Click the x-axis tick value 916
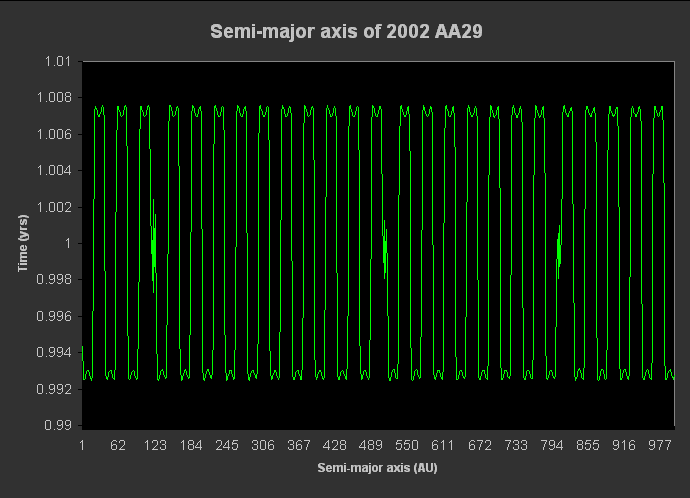Screen dimensions: 690x498 [x=624, y=446]
